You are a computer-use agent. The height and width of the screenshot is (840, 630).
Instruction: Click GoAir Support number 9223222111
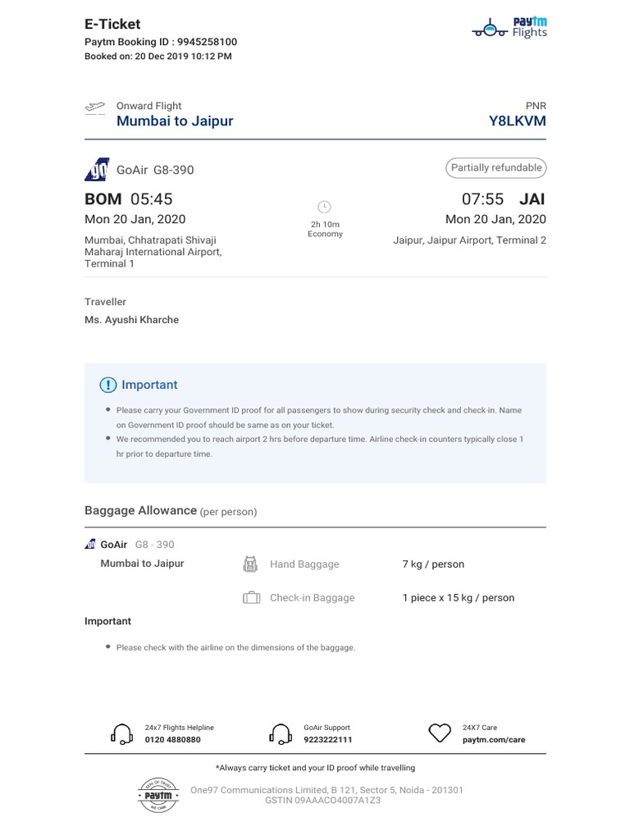coord(327,740)
